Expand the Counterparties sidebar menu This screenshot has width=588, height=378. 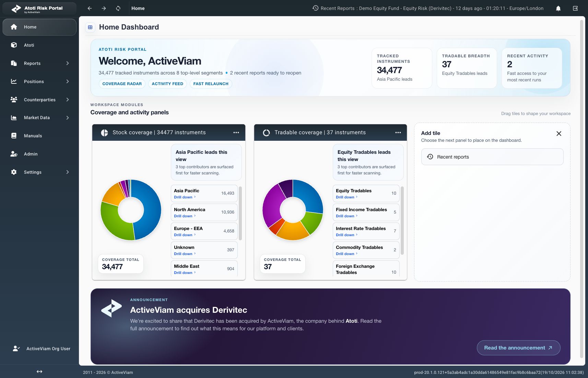pyautogui.click(x=68, y=100)
